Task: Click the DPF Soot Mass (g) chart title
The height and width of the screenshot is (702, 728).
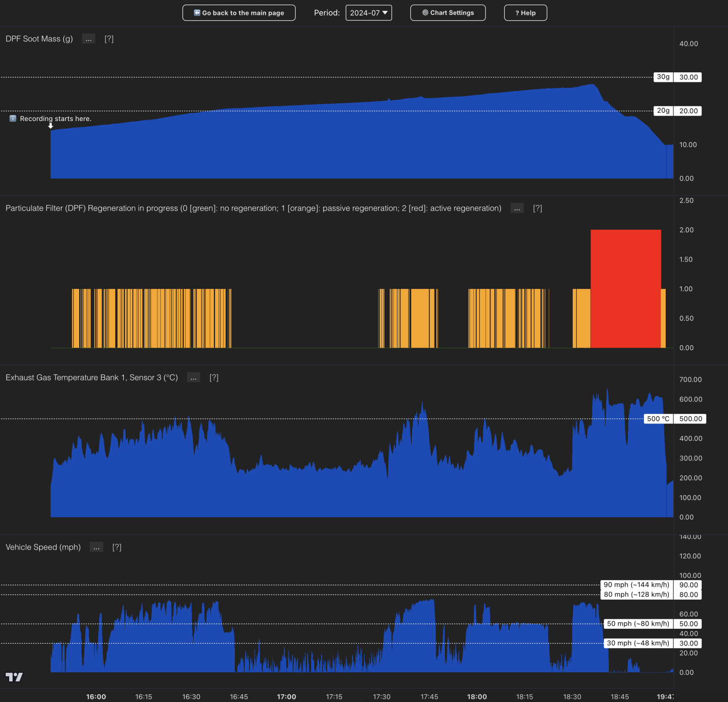Action: 39,39
